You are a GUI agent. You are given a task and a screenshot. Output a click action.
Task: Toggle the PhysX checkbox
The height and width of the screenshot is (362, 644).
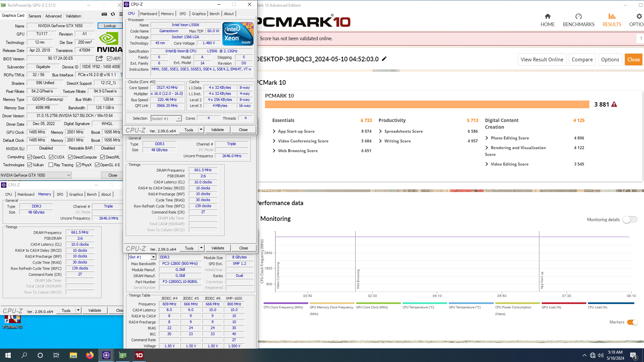[x=78, y=165]
